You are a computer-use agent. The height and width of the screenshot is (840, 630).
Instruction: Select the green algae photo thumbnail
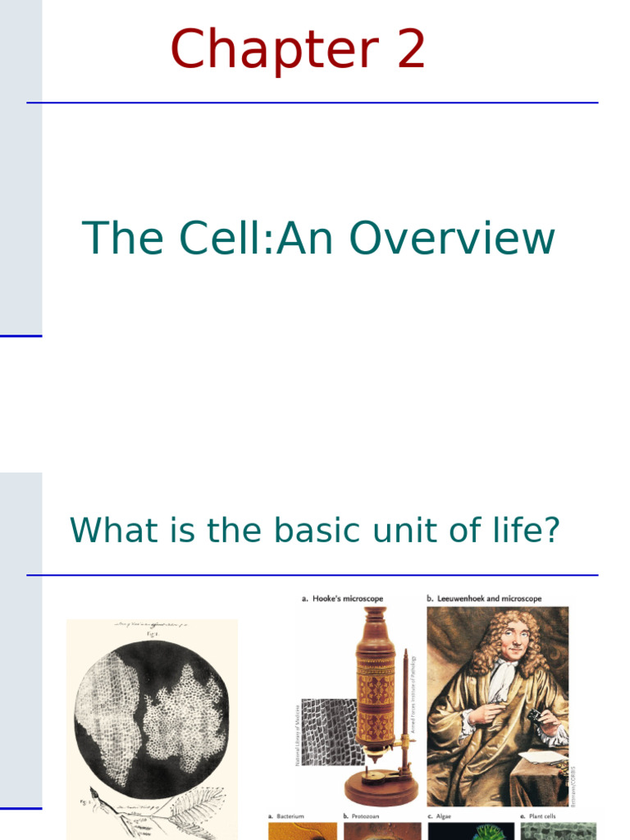471,832
